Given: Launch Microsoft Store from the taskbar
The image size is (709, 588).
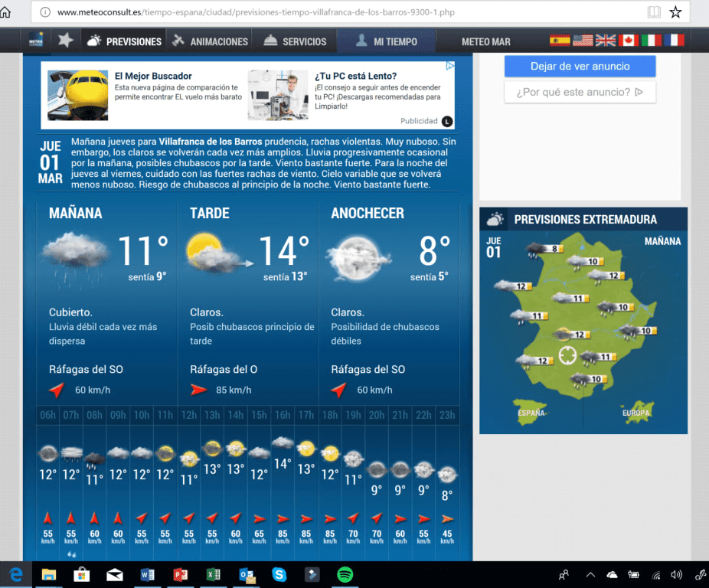Looking at the screenshot, I should [81, 575].
